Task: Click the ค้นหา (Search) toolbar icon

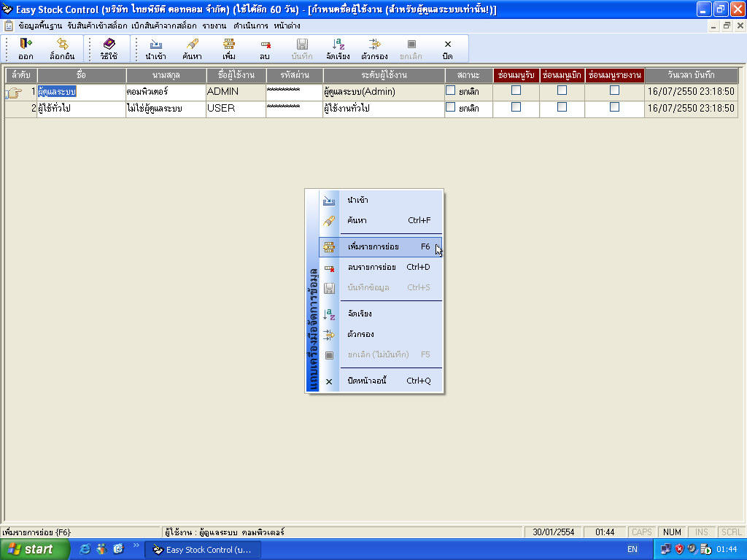Action: (x=193, y=49)
